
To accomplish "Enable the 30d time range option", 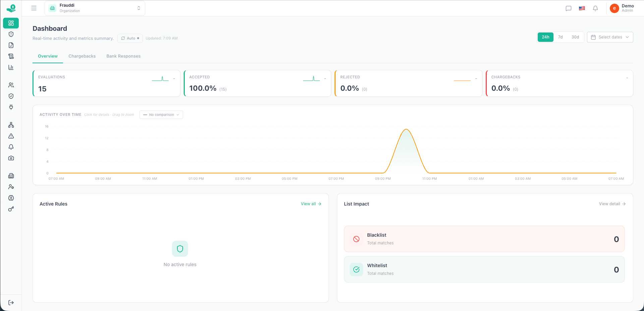I will tap(575, 37).
